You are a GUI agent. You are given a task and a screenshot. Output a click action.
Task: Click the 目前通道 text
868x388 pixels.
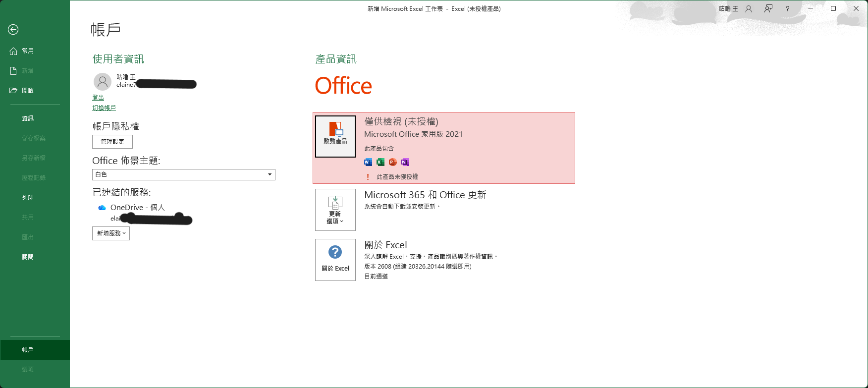pos(376,277)
